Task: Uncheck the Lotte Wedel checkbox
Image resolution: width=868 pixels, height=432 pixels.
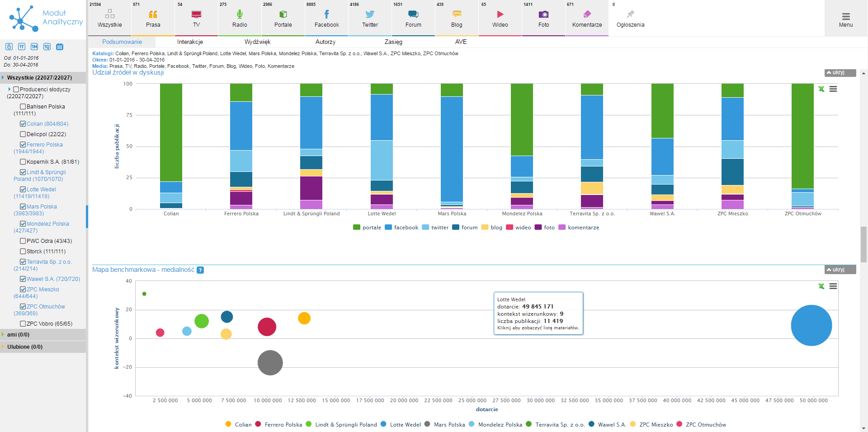Action: point(23,190)
